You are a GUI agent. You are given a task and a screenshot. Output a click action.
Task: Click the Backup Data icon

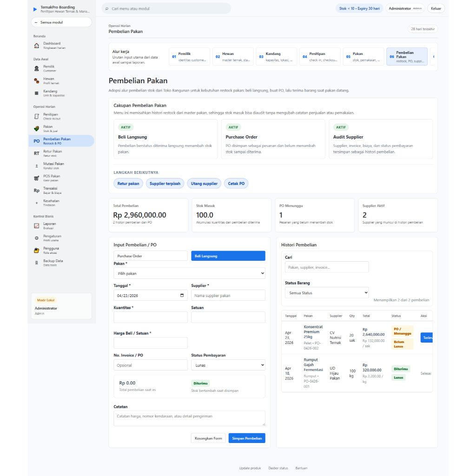36,263
